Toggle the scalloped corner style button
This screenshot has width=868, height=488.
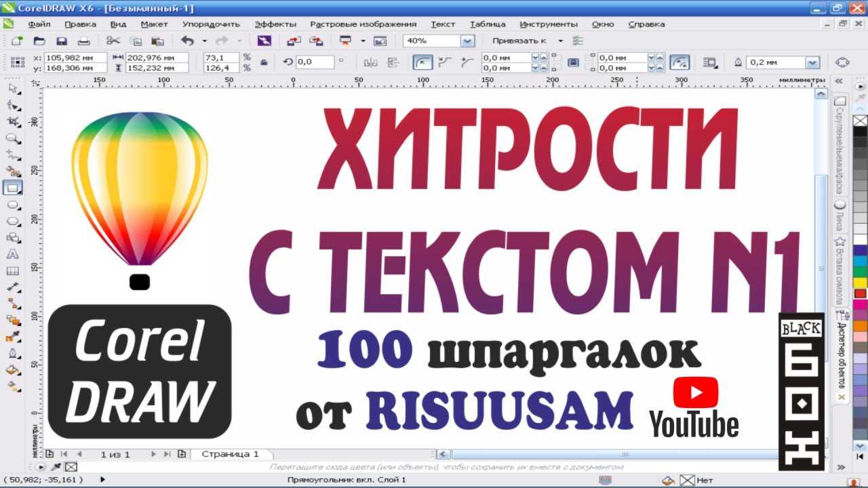pos(446,62)
